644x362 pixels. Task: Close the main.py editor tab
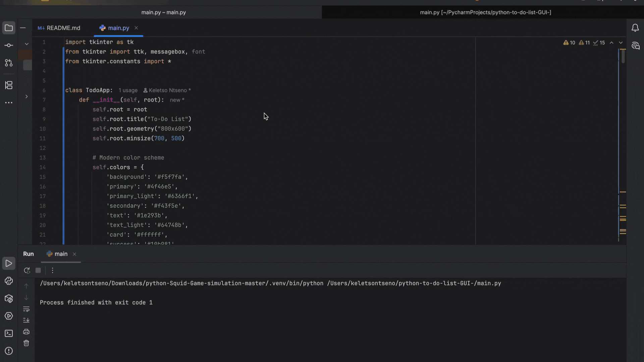click(x=136, y=28)
